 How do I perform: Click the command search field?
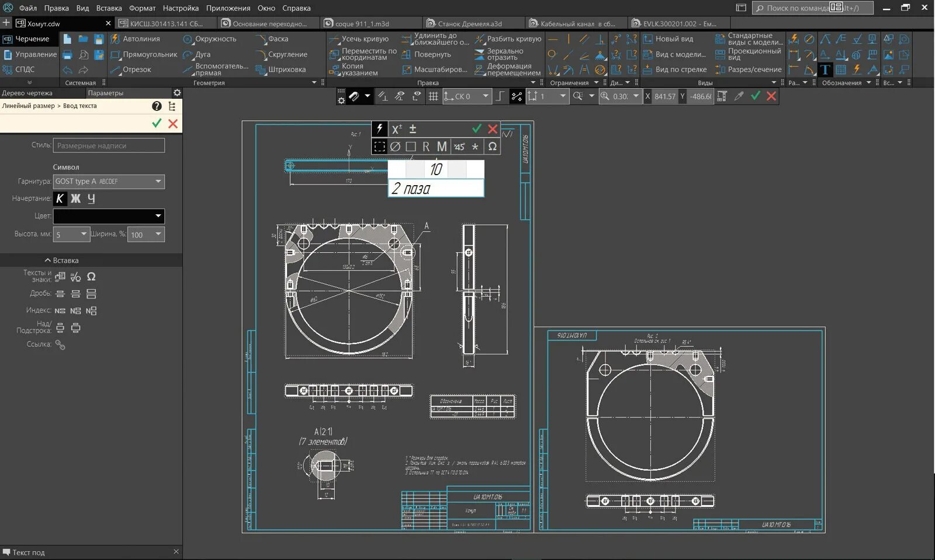813,8
